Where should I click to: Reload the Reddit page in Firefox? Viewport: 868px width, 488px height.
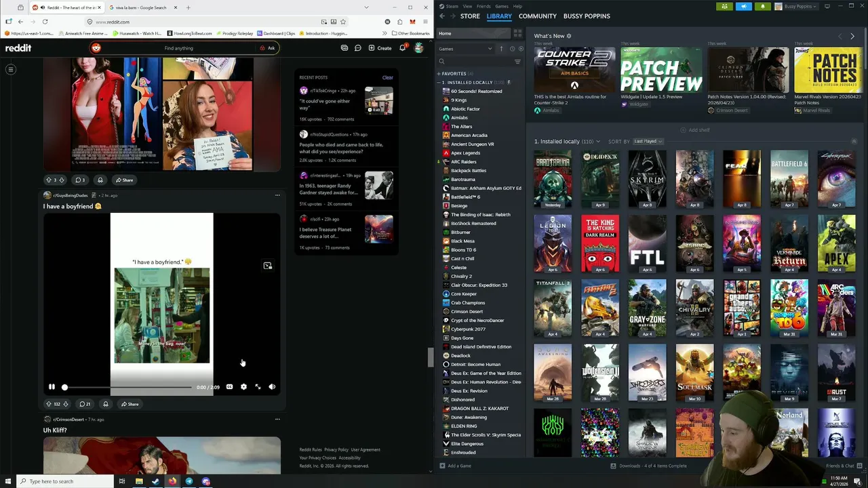pyautogui.click(x=45, y=22)
